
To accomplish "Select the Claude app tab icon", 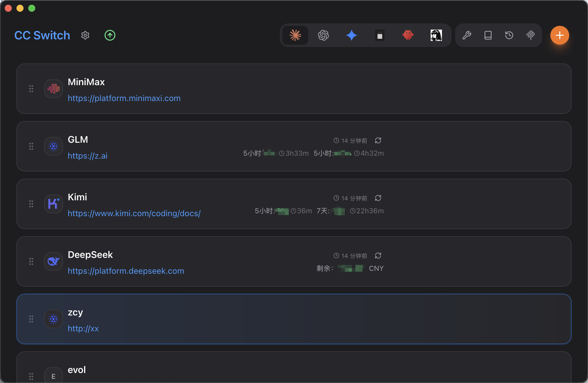I will click(x=295, y=35).
